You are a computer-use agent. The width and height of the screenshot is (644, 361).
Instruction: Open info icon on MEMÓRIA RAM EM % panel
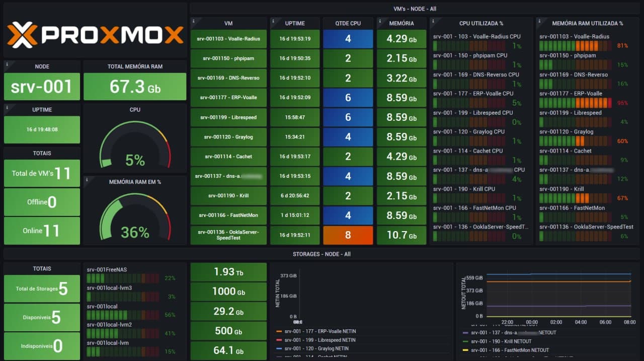(86, 179)
